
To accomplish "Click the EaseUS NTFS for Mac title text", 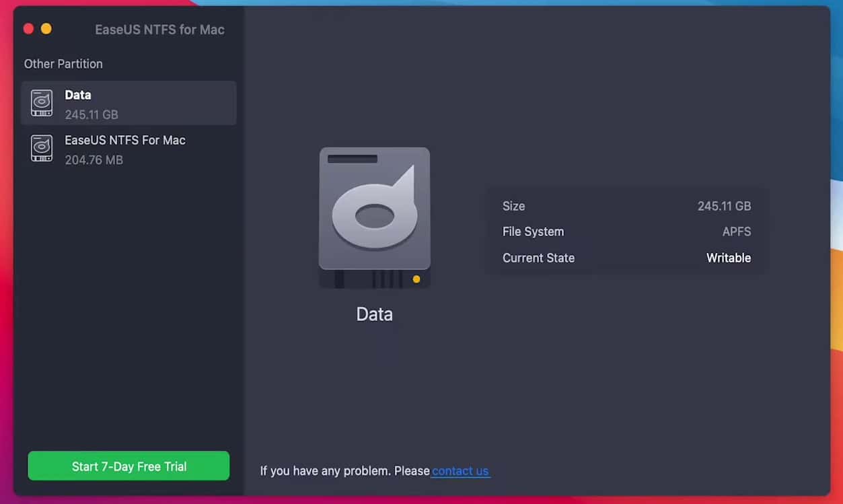I will click(x=159, y=30).
